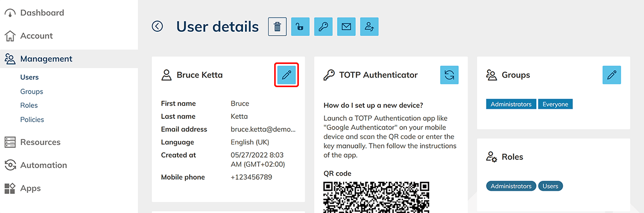
Task: Open Roles in the sidebar submenu
Action: click(x=29, y=105)
